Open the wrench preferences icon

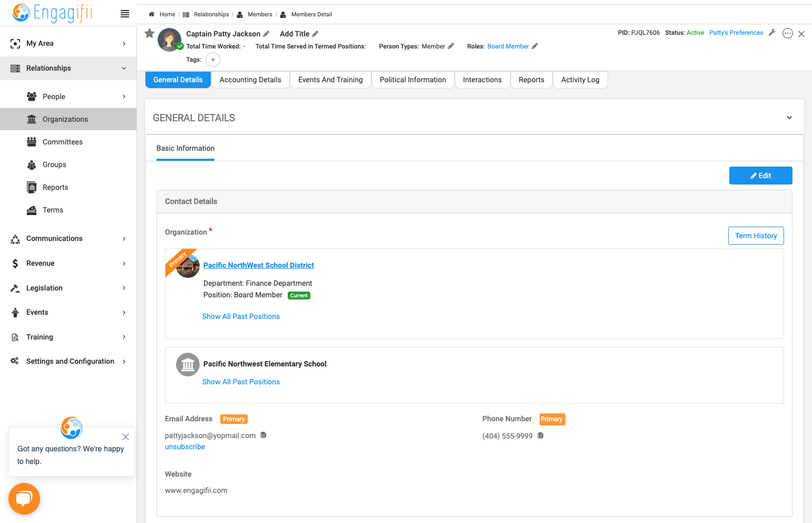(772, 33)
